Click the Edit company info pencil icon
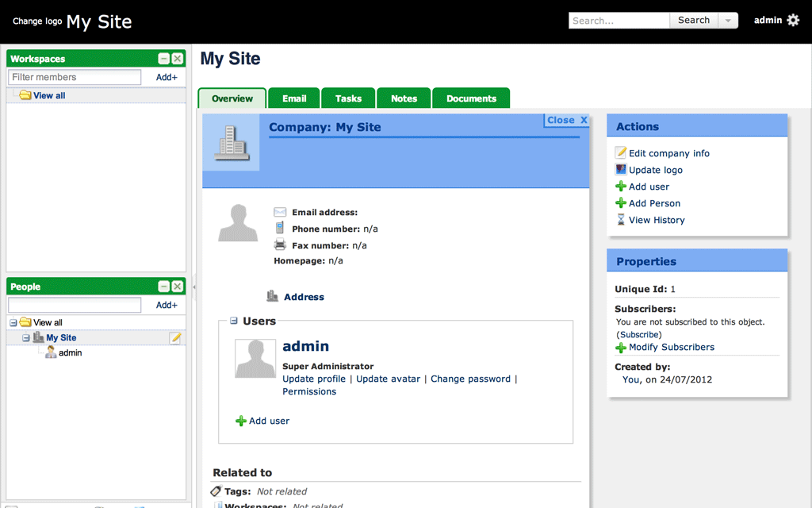Image resolution: width=812 pixels, height=508 pixels. 621,153
